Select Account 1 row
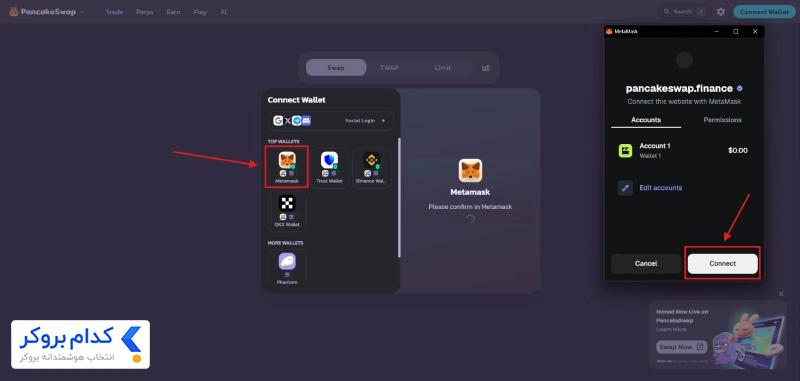The width and height of the screenshot is (800, 381). pyautogui.click(x=684, y=150)
